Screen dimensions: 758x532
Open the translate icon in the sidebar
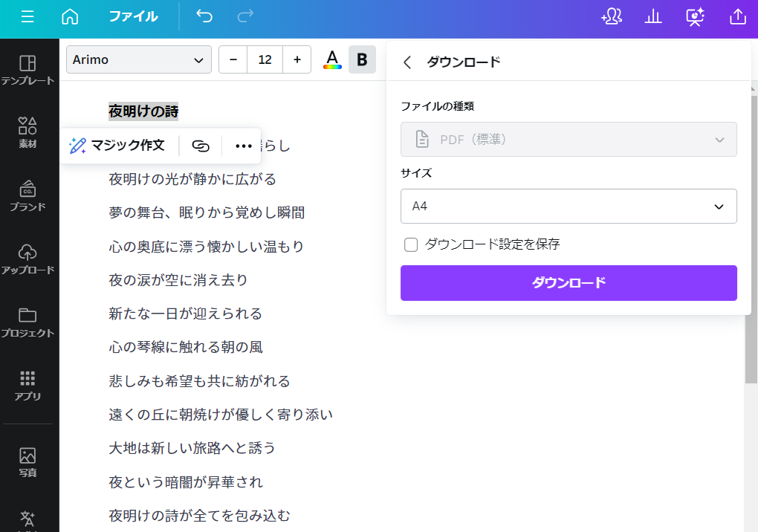tap(27, 519)
